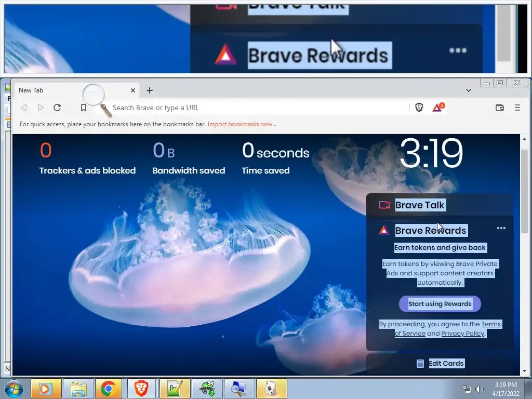Click the network tray icon
This screenshot has width=532, height=399.
pos(467,389)
